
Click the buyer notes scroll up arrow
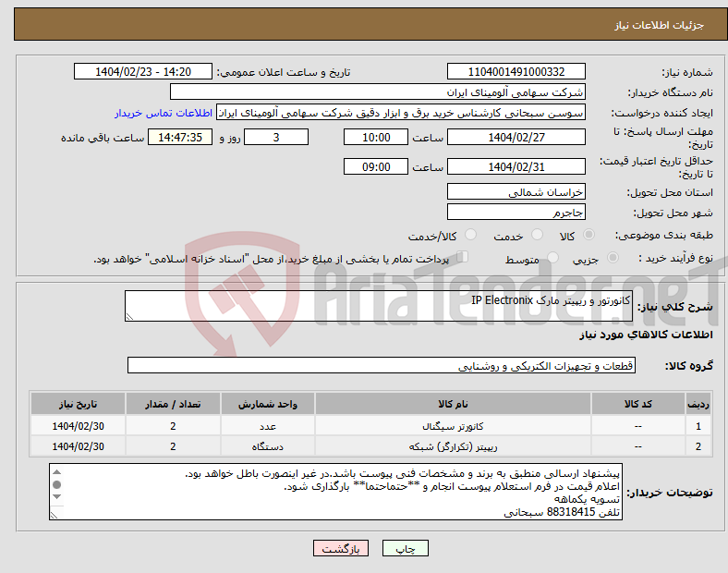pyautogui.click(x=56, y=472)
